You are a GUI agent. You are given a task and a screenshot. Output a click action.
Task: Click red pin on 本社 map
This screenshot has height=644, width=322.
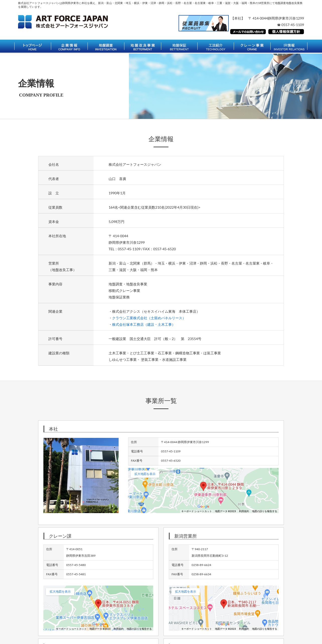(x=203, y=486)
